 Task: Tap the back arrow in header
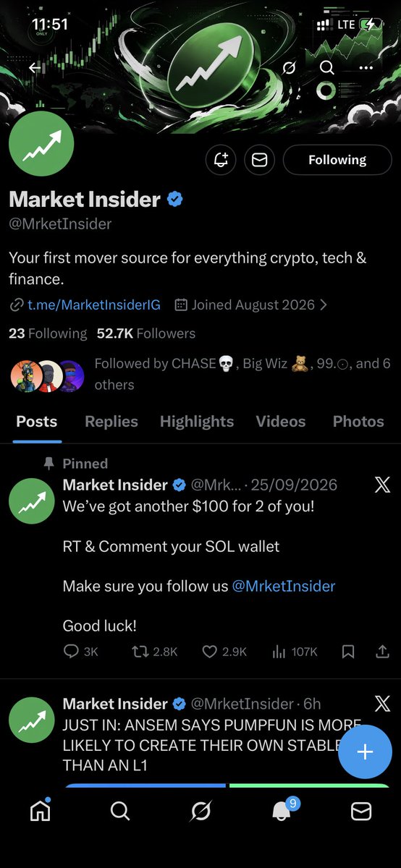point(34,68)
